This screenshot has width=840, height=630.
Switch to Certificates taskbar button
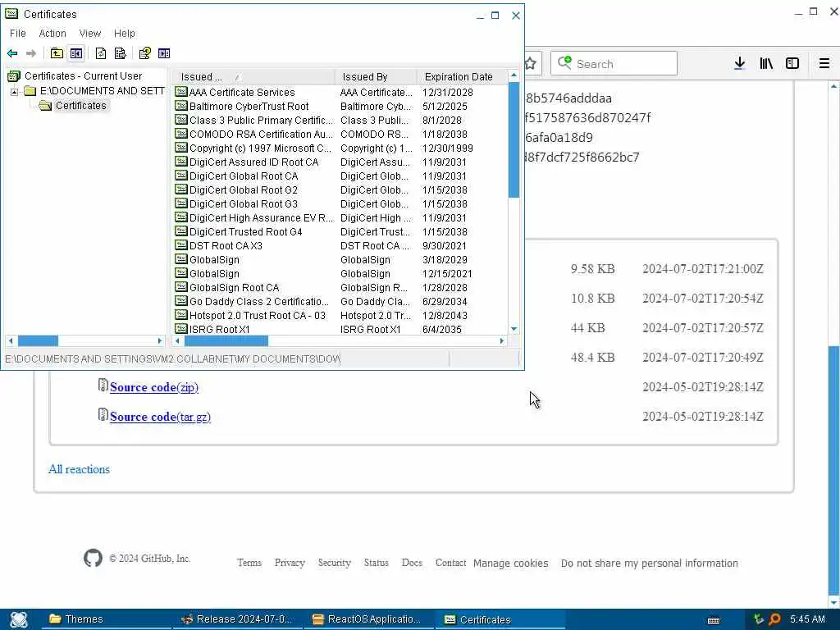coord(502,619)
